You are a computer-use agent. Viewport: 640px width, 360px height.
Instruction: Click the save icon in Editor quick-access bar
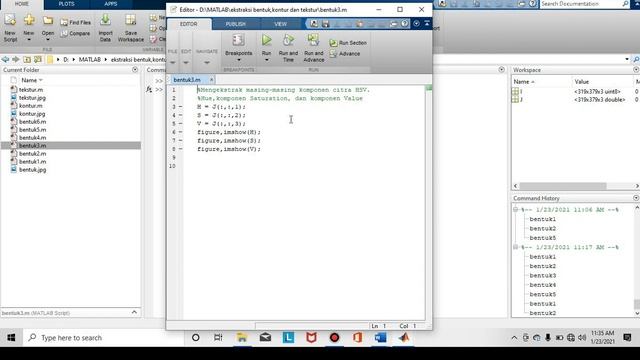325,24
